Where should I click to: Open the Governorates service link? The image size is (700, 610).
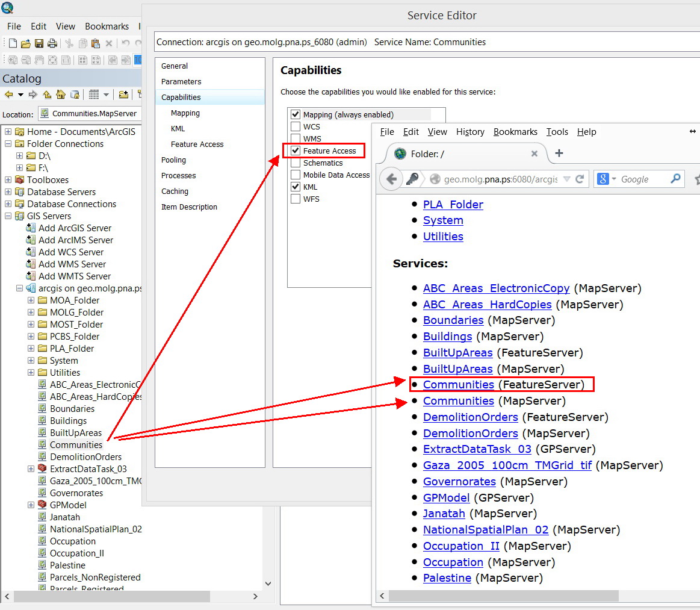(459, 481)
